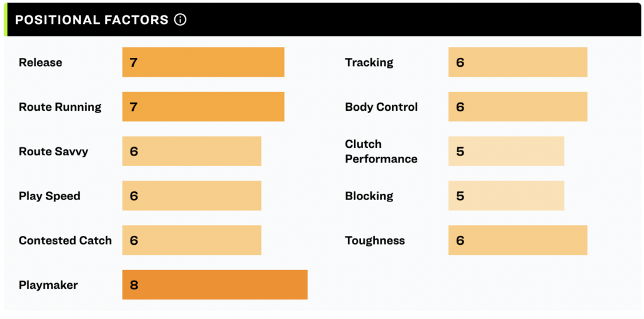The width and height of the screenshot is (644, 319).
Task: Click the Release label text
Action: pos(41,62)
